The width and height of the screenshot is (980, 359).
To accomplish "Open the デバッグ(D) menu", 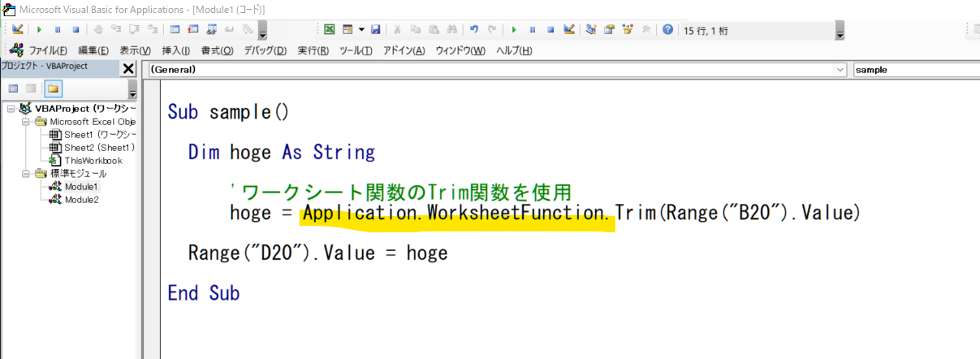I will 265,50.
